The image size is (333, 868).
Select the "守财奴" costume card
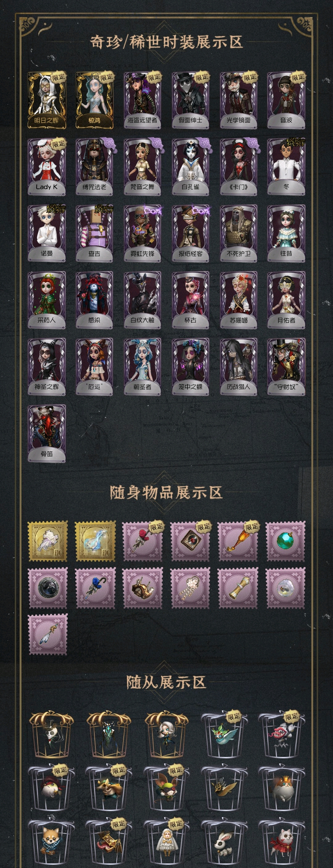[x=286, y=367]
